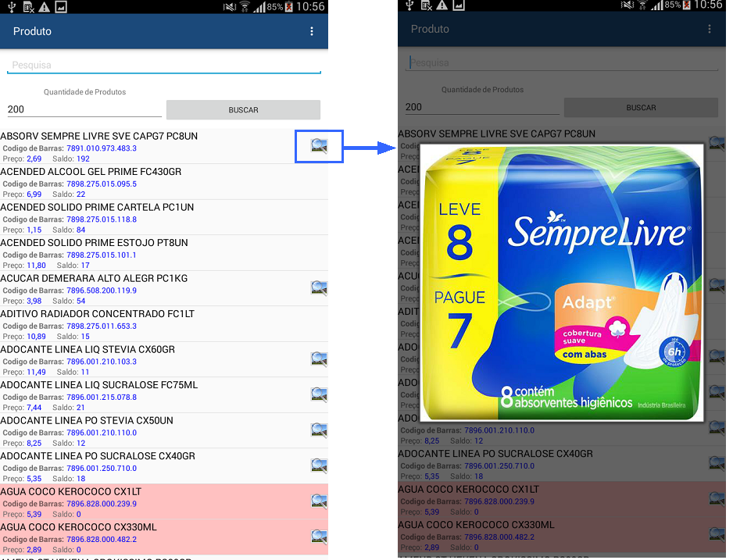Click the dimmed BUSCAR button in right screen
This screenshot has width=733, height=560.
pos(641,108)
